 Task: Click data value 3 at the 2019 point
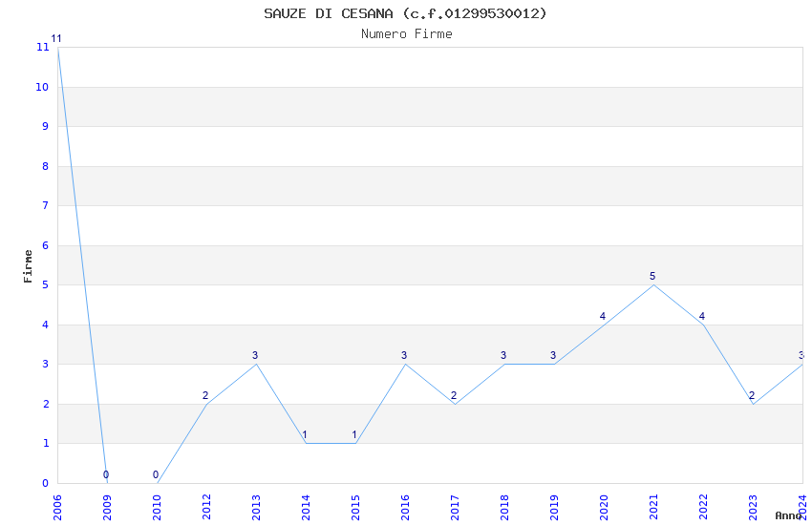click(x=553, y=355)
